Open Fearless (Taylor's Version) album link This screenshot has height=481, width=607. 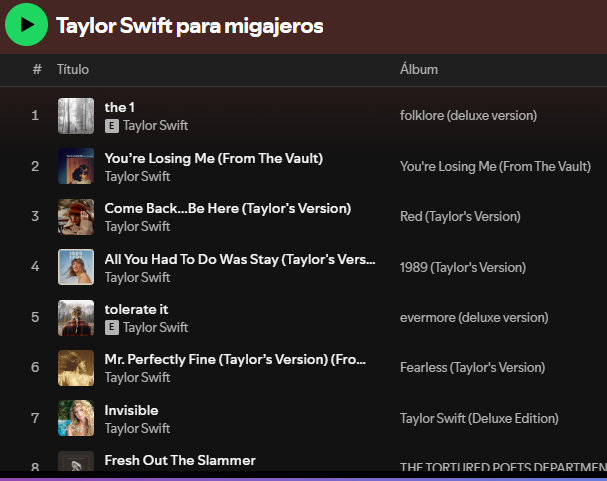(x=472, y=368)
